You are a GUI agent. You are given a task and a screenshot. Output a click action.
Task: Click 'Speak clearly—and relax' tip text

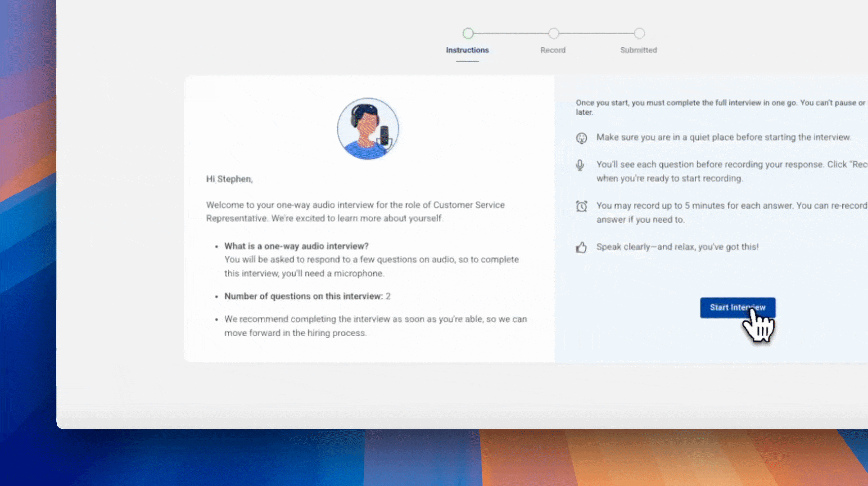coord(677,247)
